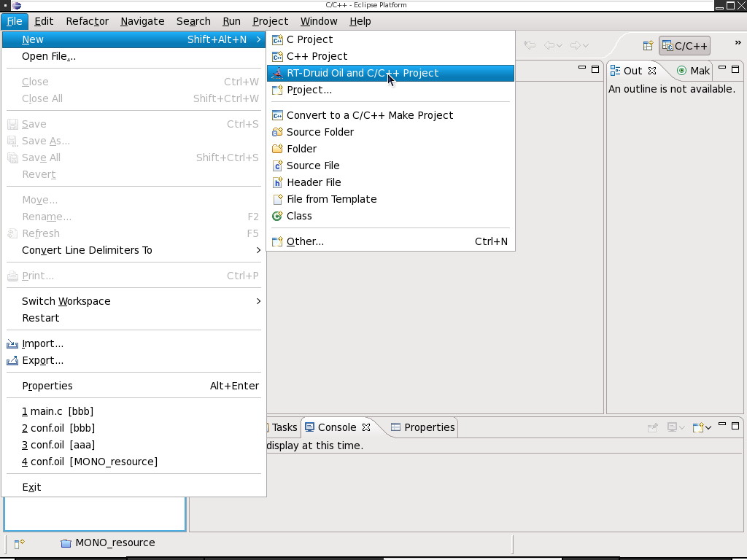Open Properties menu entry
Screen dimensions: 747x560
[x=133, y=386]
